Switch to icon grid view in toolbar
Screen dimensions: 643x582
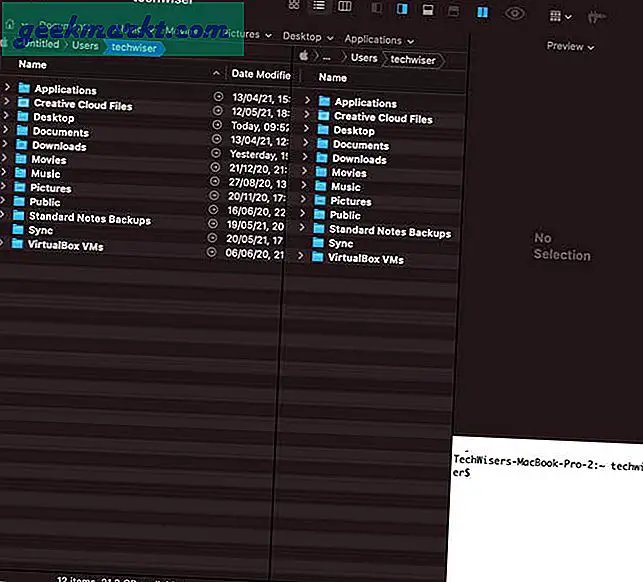294,5
